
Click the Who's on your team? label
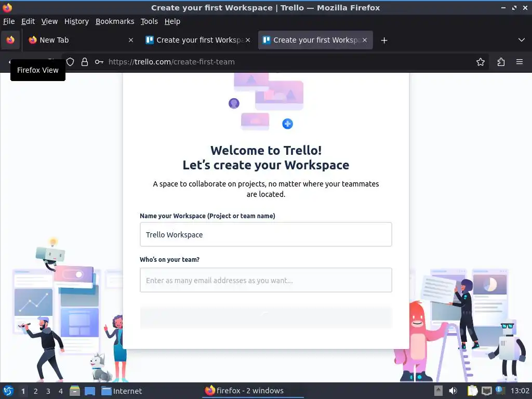click(x=170, y=260)
